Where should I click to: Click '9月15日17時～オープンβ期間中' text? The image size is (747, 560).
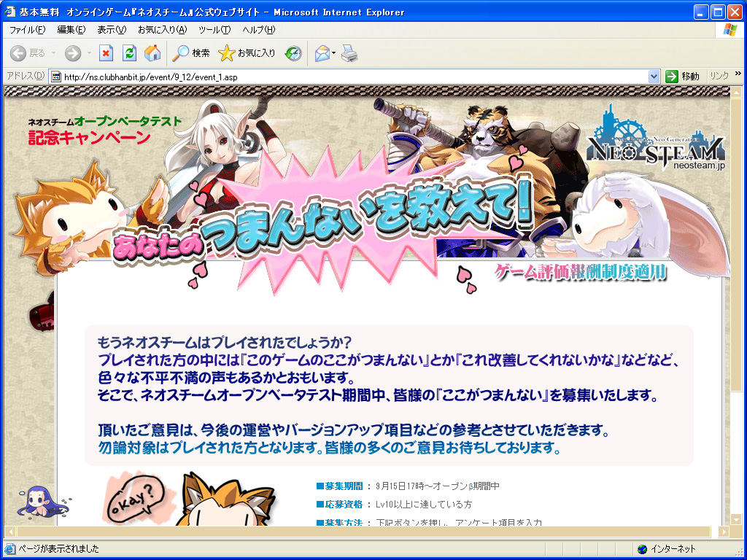pyautogui.click(x=438, y=486)
